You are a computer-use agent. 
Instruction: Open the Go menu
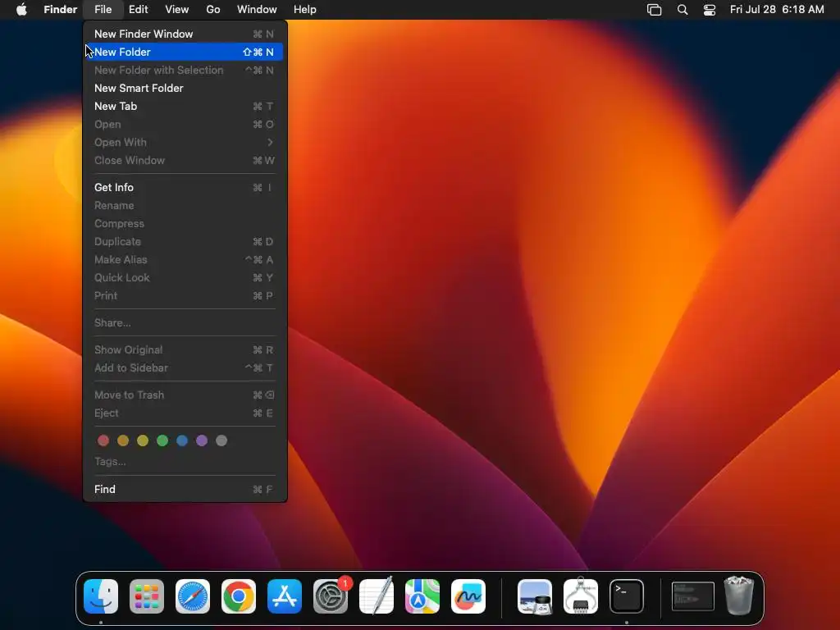(212, 10)
